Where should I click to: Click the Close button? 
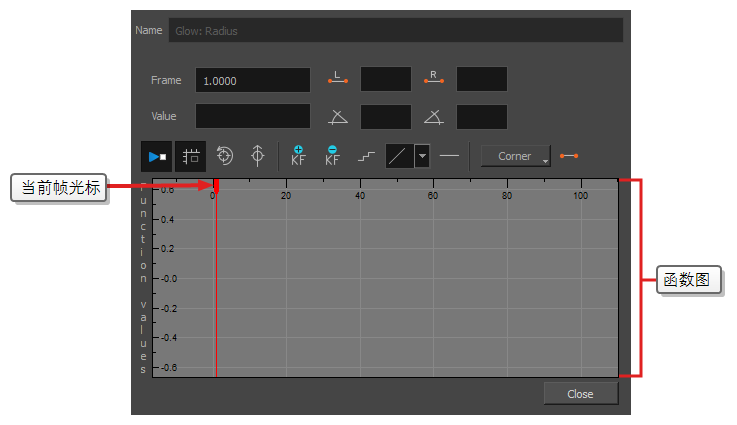[580, 394]
